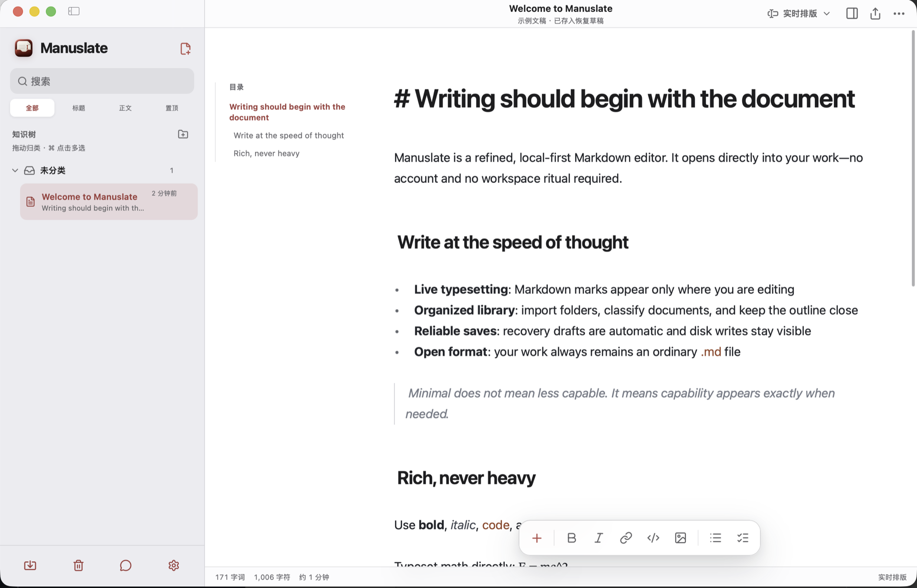Viewport: 917px width, 588px height.
Task: Select the 置顶 filter tab
Action: coord(172,108)
